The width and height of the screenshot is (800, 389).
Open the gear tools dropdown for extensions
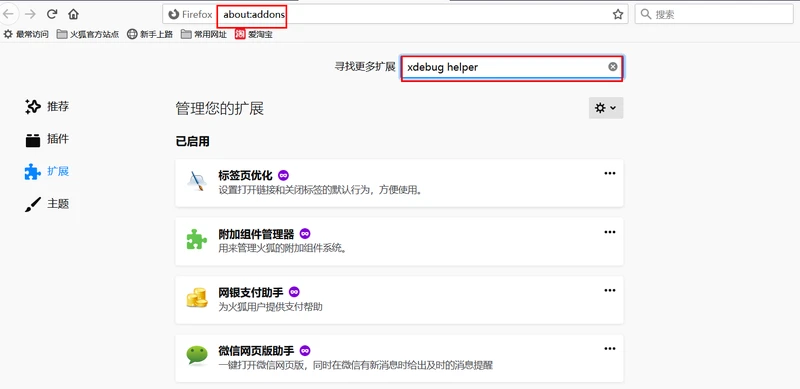point(606,108)
